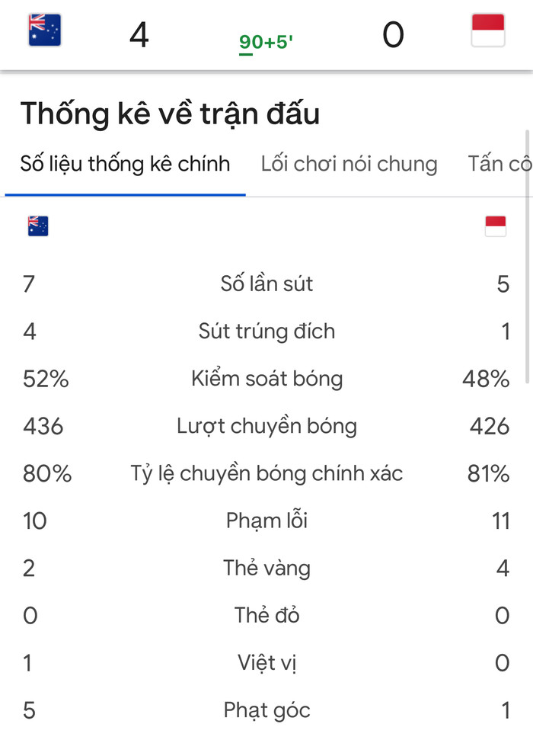This screenshot has width=533, height=756.
Task: Click the "Phạm lỗi" stat row
Action: pos(266,521)
